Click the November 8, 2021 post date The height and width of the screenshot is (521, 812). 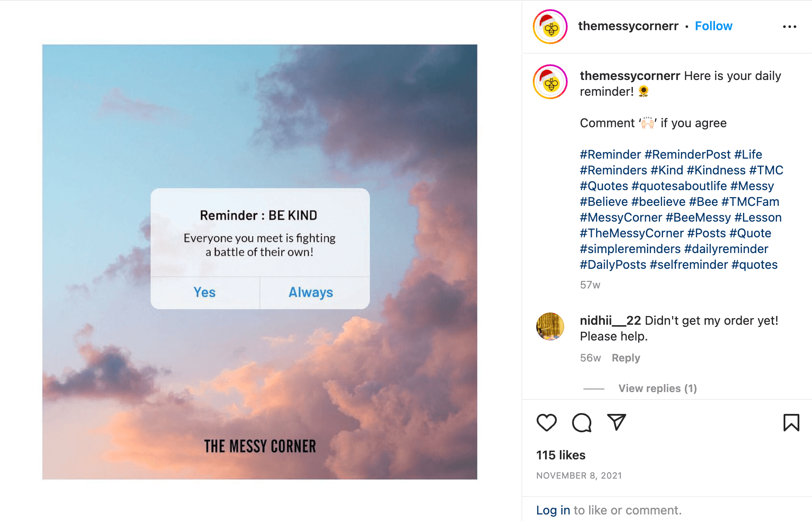579,476
